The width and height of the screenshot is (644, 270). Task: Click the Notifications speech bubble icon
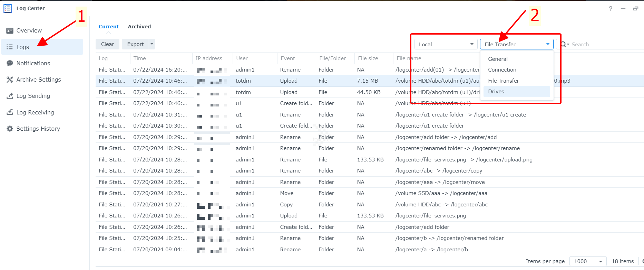(10, 63)
